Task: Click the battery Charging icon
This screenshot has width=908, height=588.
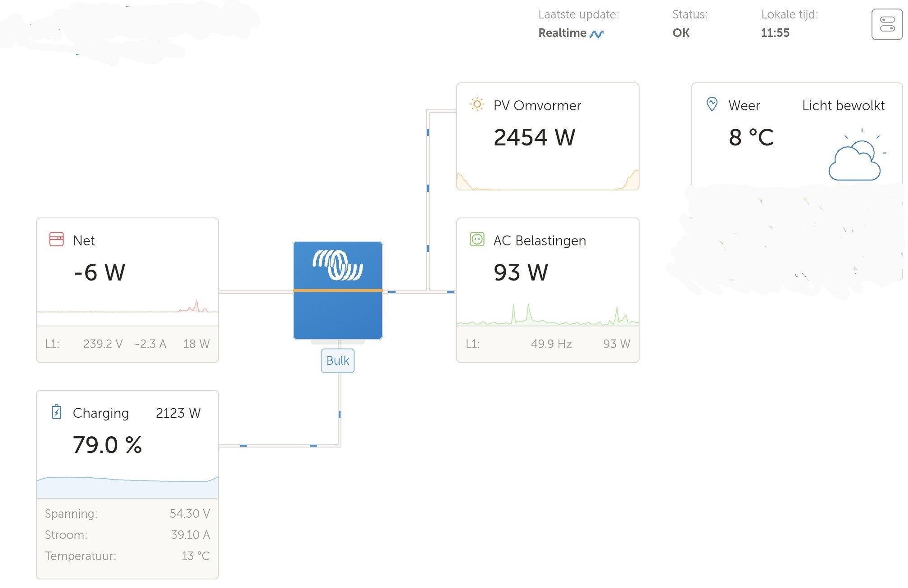Action: (56, 412)
